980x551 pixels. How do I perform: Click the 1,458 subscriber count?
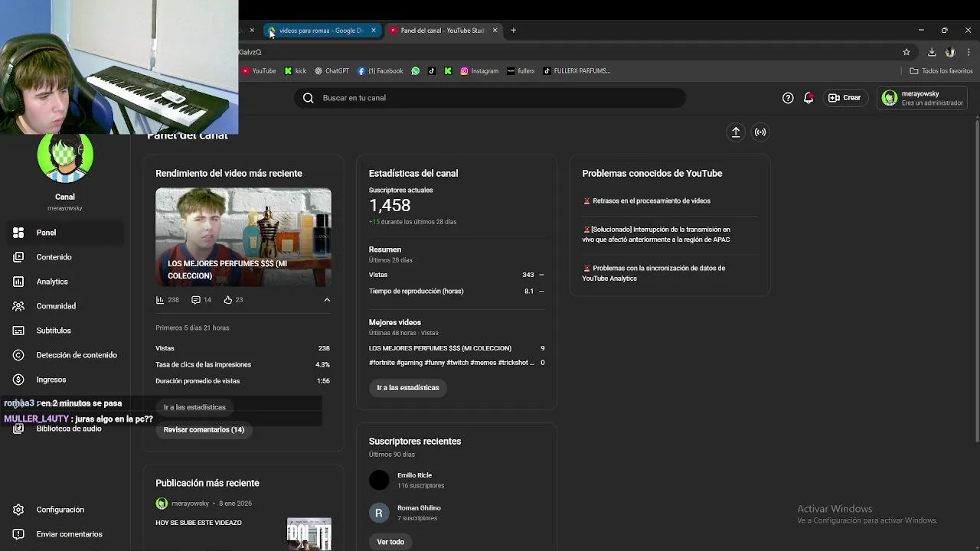click(390, 205)
